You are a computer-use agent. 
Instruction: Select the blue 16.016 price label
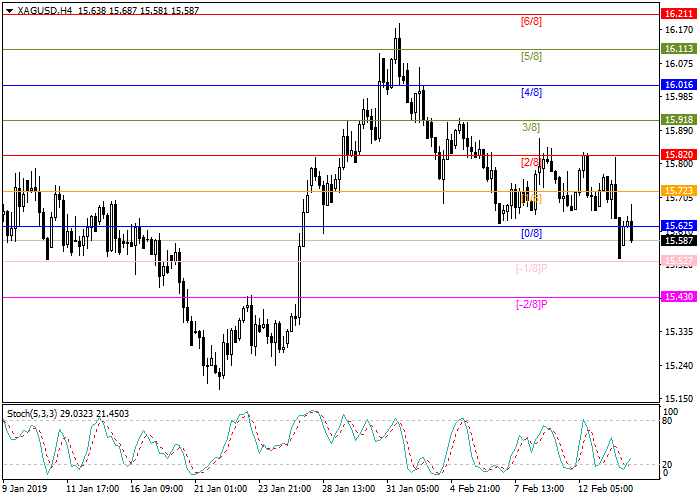click(x=677, y=85)
